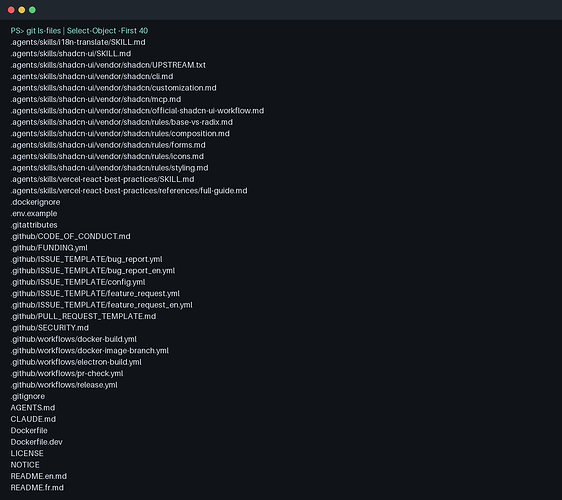
Task: Click the git ls-files command line
Action: (x=79, y=31)
